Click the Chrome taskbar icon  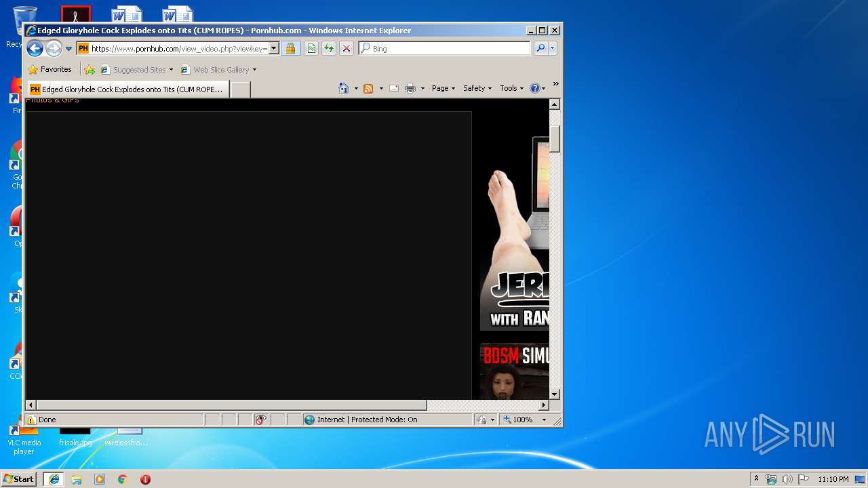click(x=122, y=479)
